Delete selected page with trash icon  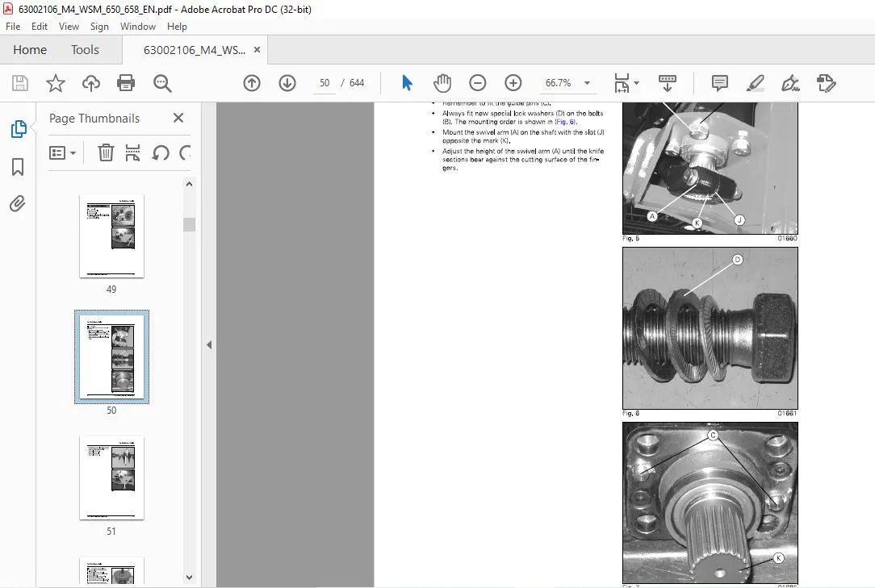pyautogui.click(x=106, y=152)
